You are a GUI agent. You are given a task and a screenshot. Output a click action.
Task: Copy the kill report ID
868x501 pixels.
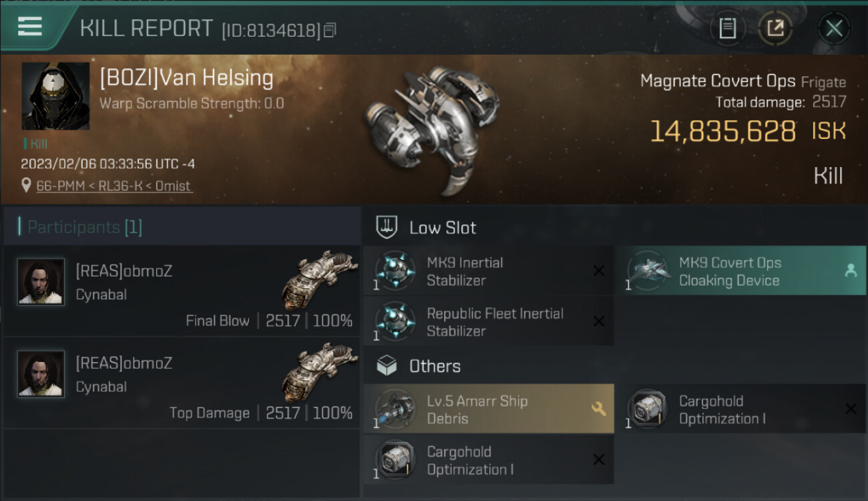point(330,30)
